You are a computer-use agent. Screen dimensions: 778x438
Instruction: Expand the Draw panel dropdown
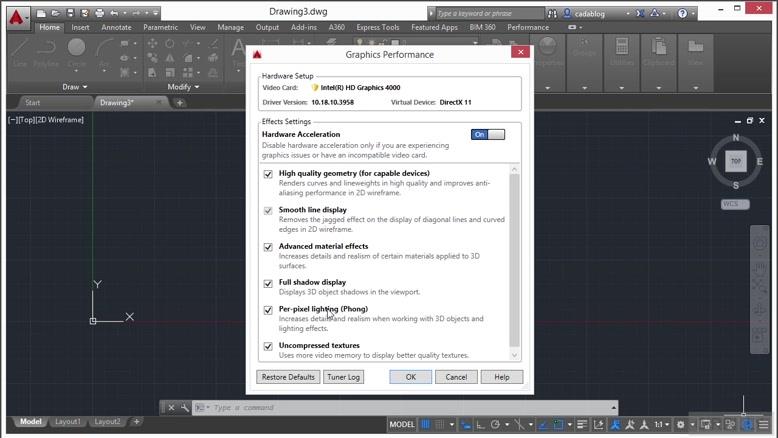tap(74, 87)
